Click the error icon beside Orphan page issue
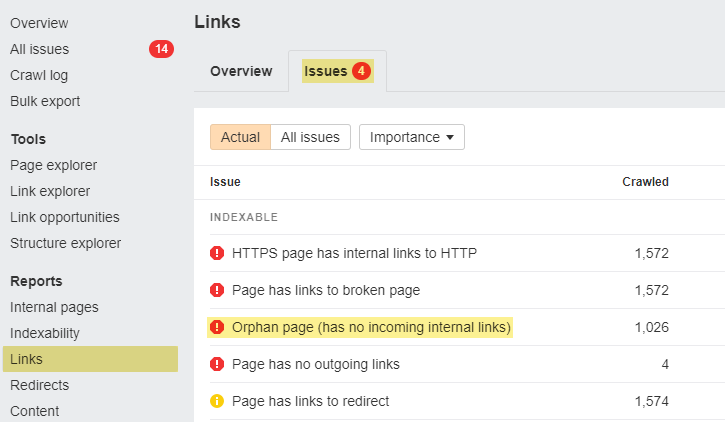 pos(217,327)
